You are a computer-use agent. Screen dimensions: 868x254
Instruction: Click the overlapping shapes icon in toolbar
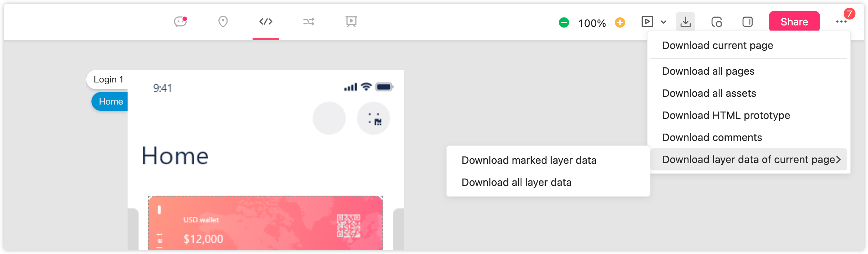click(716, 22)
